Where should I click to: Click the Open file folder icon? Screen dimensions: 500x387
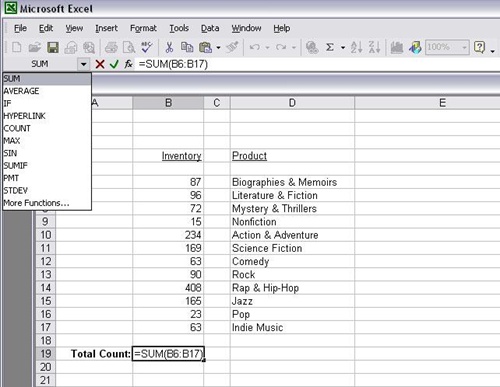click(x=35, y=47)
